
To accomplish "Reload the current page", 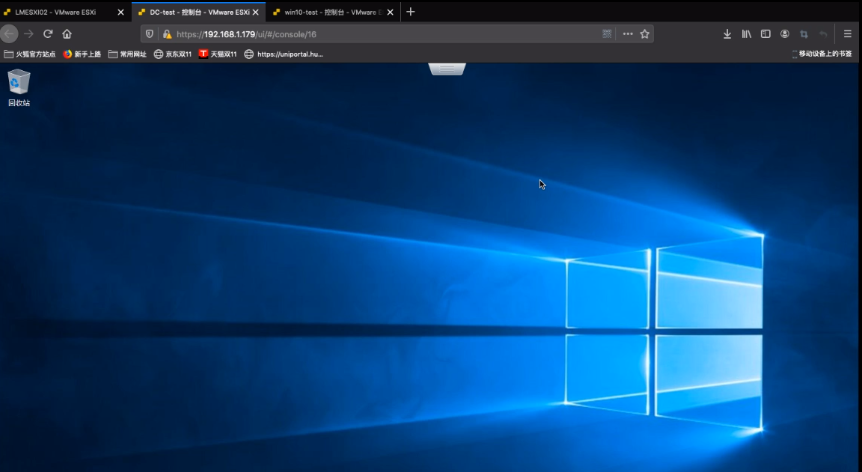I will [48, 34].
